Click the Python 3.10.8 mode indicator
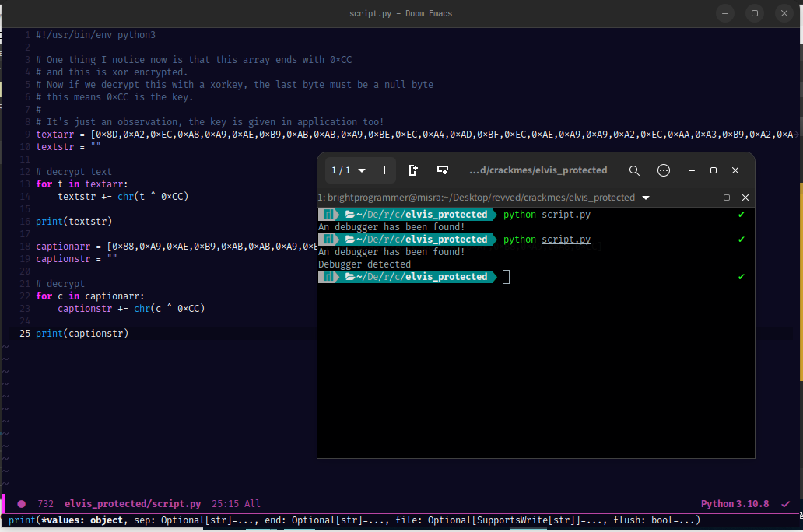803x532 pixels. tap(735, 504)
